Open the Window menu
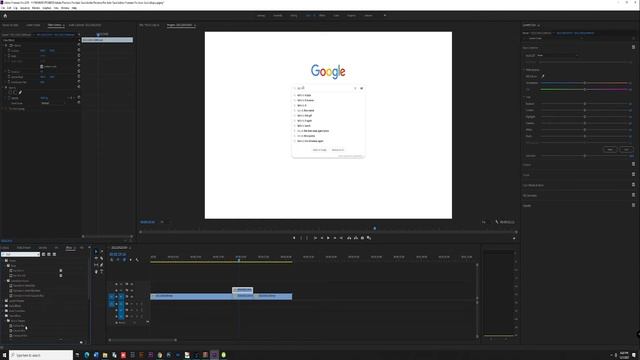This screenshot has width=640, height=360. (65, 8)
